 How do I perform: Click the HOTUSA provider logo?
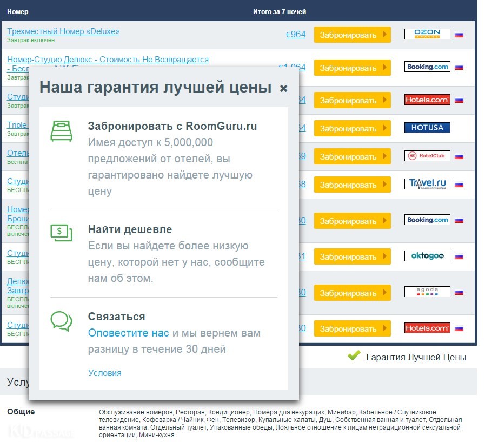(427, 128)
